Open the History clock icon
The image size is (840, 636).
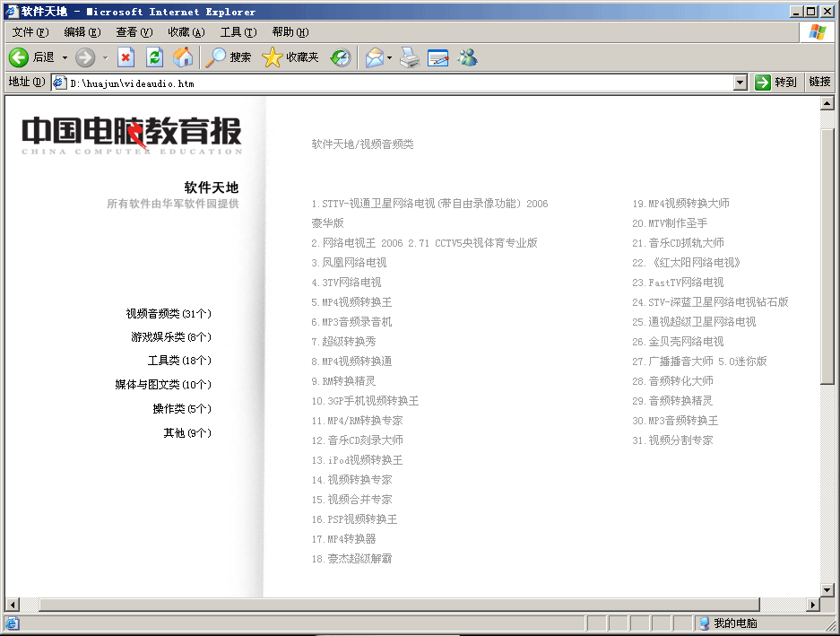(x=341, y=57)
